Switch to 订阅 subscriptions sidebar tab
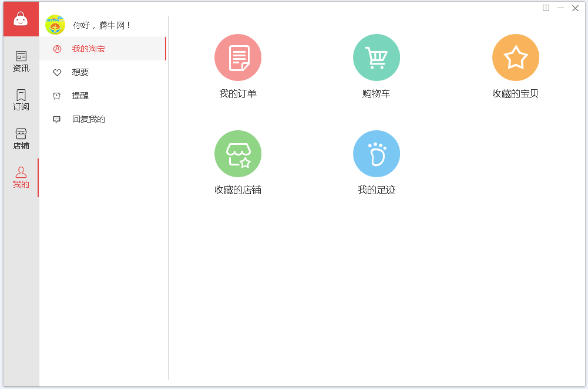Viewport: 588px width, 389px height. pos(21,100)
